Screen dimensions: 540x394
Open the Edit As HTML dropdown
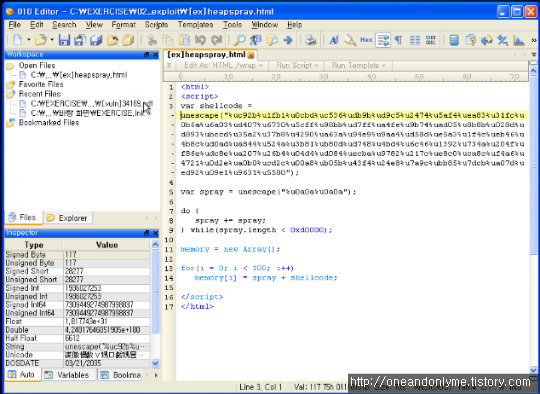tap(223, 65)
